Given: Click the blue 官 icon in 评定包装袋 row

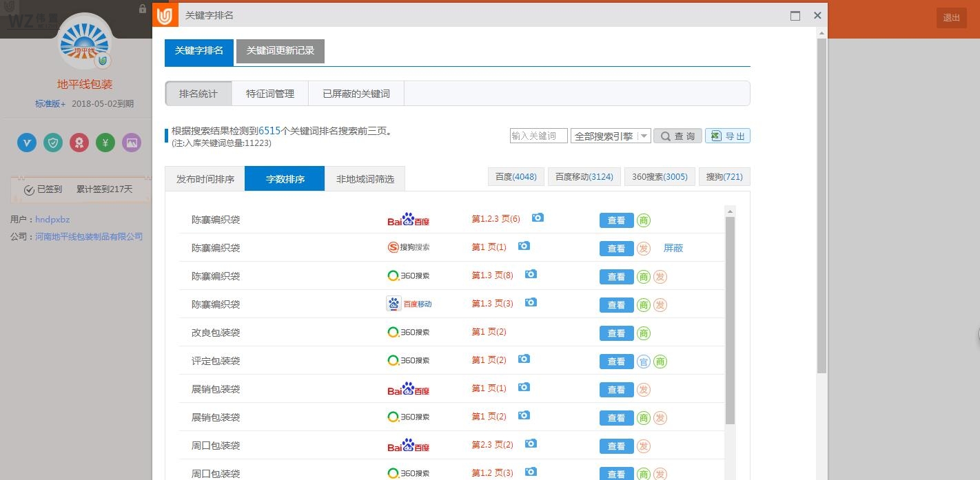Looking at the screenshot, I should coord(643,362).
